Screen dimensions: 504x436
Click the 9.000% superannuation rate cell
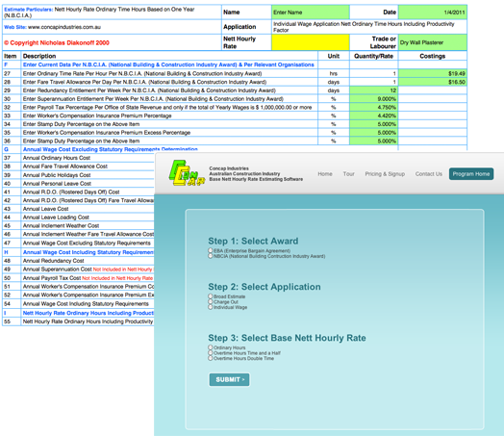point(373,99)
